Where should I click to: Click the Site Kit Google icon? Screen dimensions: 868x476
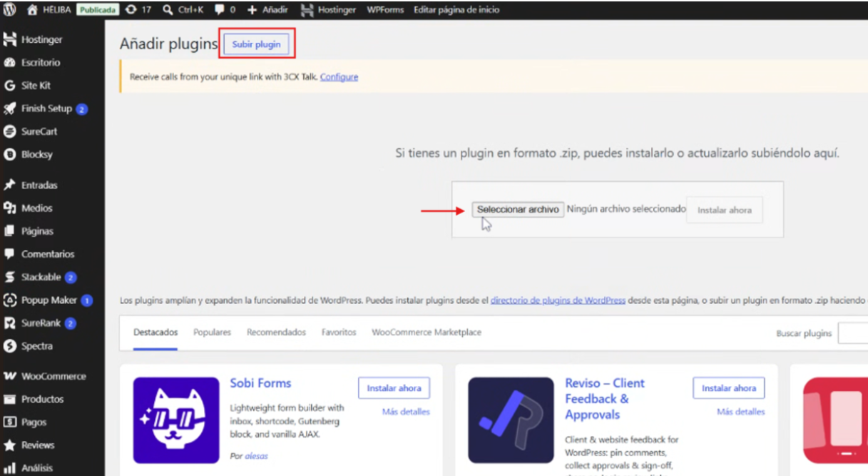point(10,86)
